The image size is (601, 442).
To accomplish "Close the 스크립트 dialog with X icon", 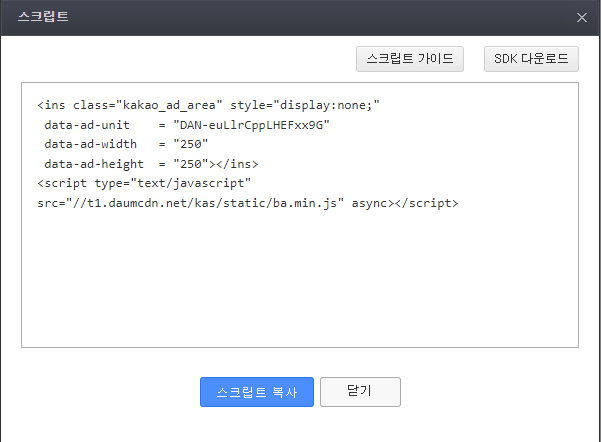I will pyautogui.click(x=581, y=18).
